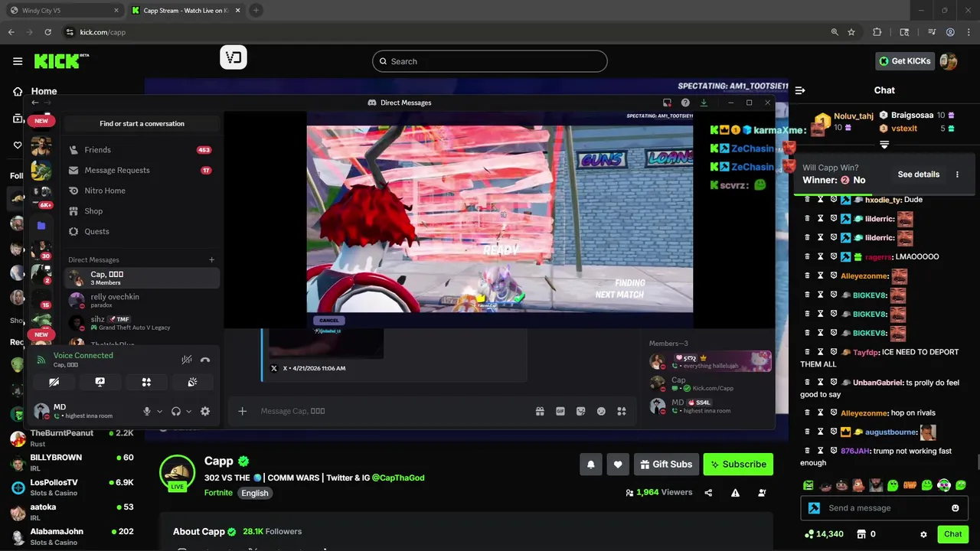Screen dimensions: 980x551
Task: See details of Will Capp Win prediction
Action: pos(919,174)
